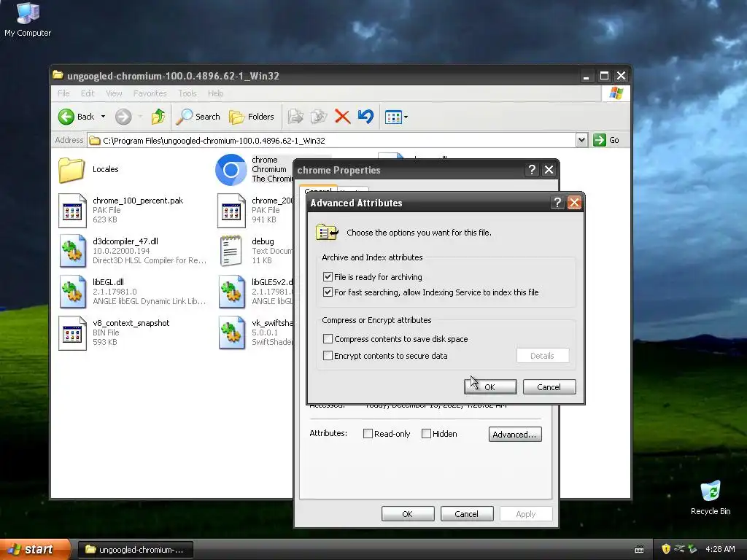Image resolution: width=747 pixels, height=560 pixels.
Task: Click the on-screen keyboard tray icon
Action: (x=639, y=550)
